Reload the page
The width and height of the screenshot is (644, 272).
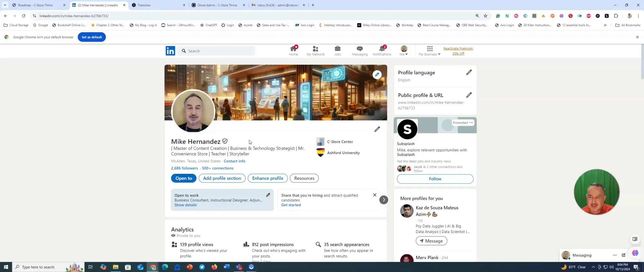coord(24,16)
